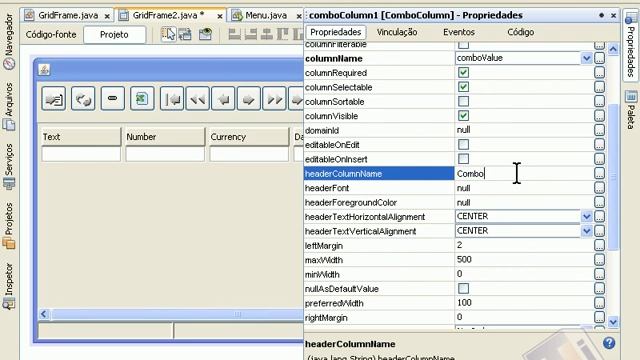Open the Arquivos side panel

click(x=9, y=106)
